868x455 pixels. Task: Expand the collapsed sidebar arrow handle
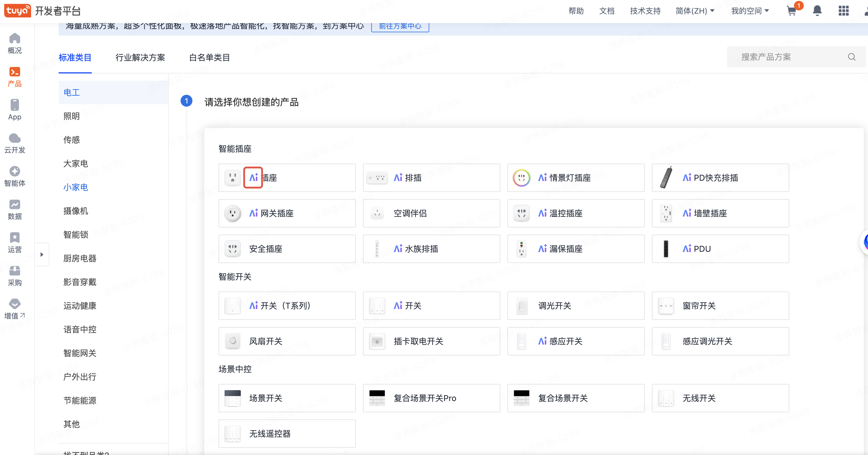(42, 254)
